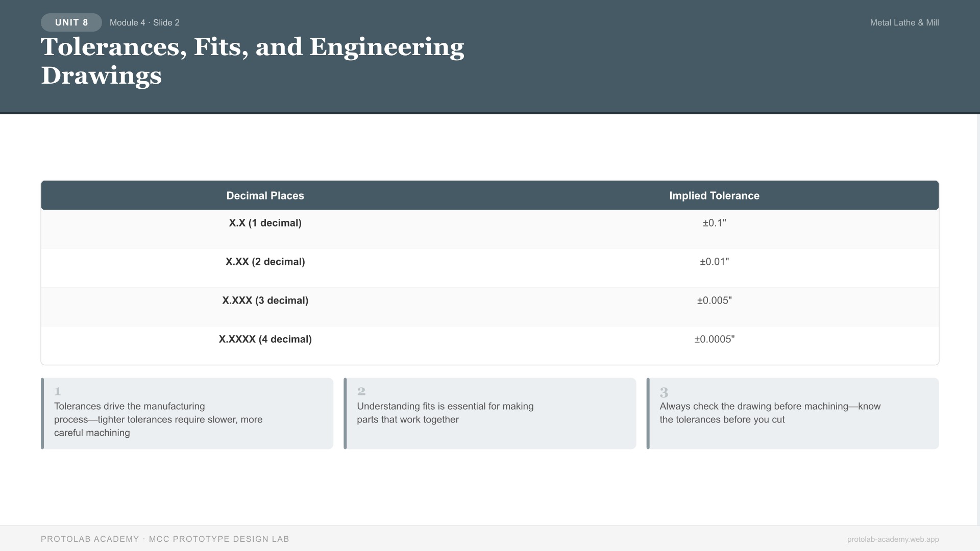Select the Implied Tolerance column header
This screenshot has width=980, height=551.
pos(714,195)
